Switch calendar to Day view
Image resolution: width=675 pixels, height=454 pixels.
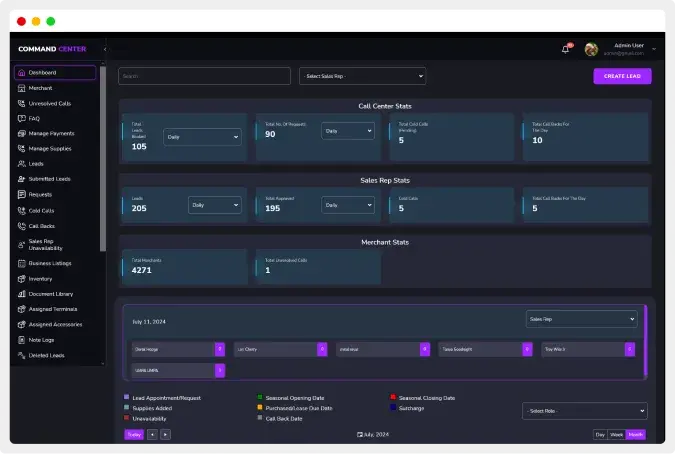coord(600,435)
